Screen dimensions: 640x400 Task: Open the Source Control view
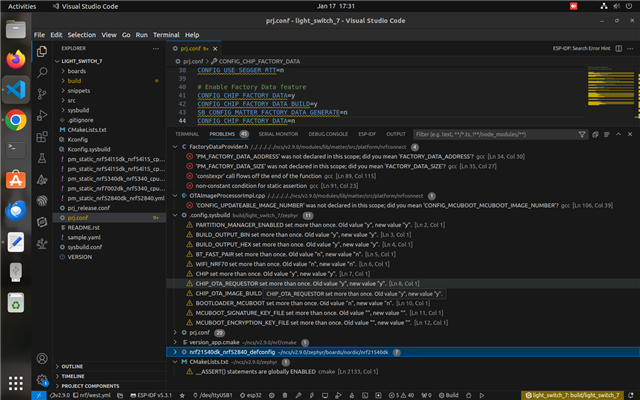42,94
